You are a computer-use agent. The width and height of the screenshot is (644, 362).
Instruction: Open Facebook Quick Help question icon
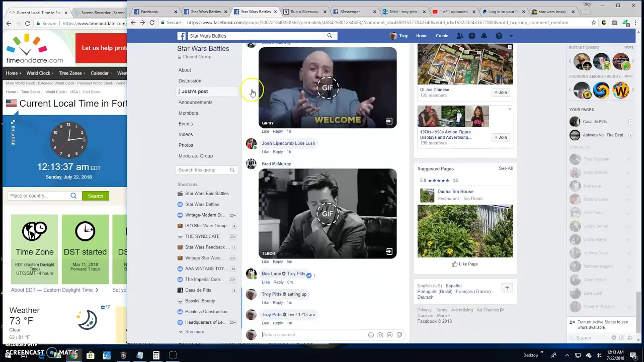[499, 36]
